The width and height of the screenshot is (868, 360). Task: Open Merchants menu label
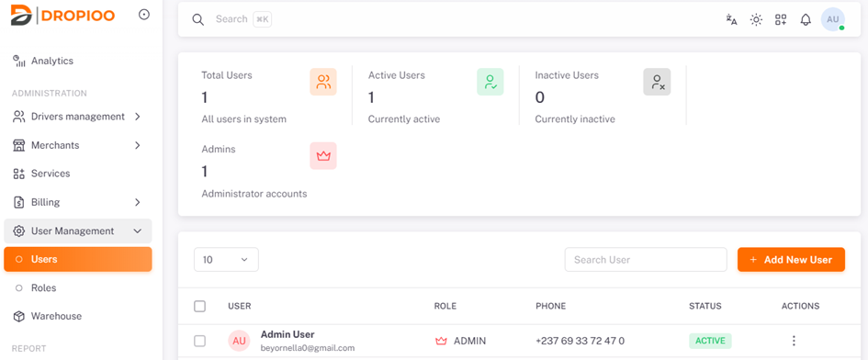pos(55,145)
